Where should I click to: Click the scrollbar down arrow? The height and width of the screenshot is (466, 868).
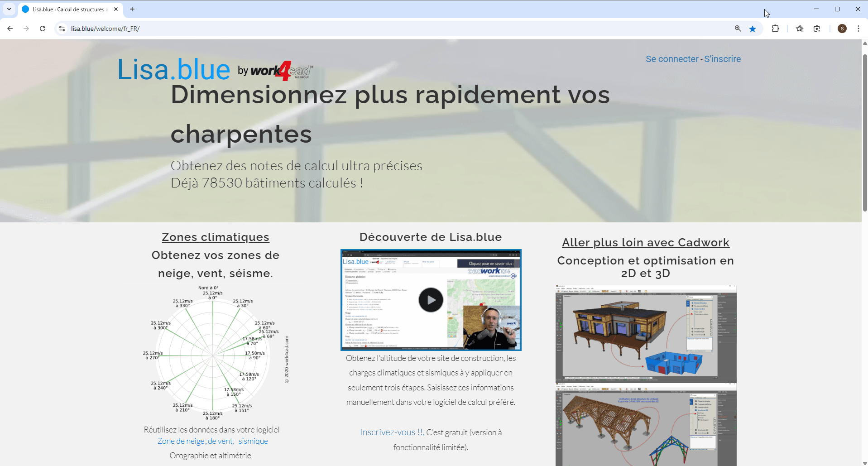click(864, 463)
